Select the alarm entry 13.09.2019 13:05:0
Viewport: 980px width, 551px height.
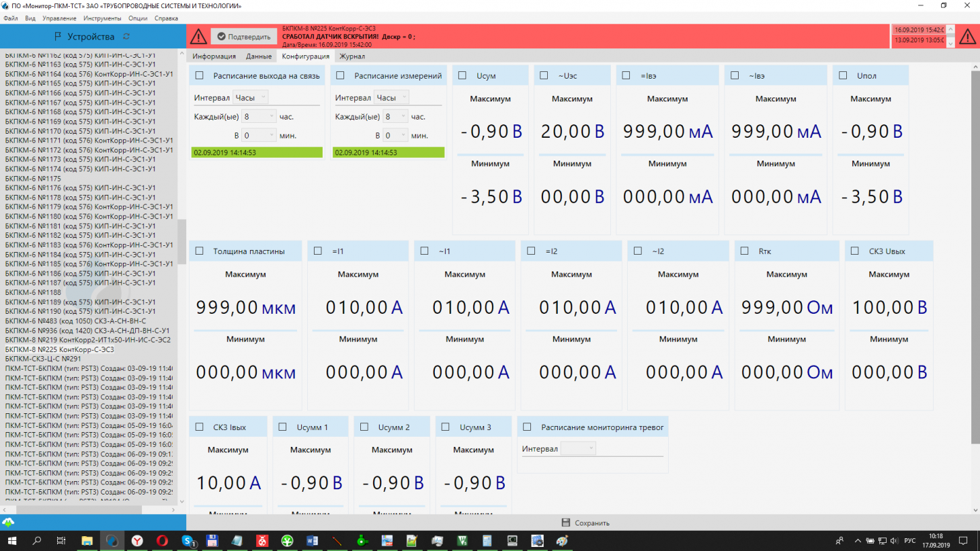click(x=920, y=40)
